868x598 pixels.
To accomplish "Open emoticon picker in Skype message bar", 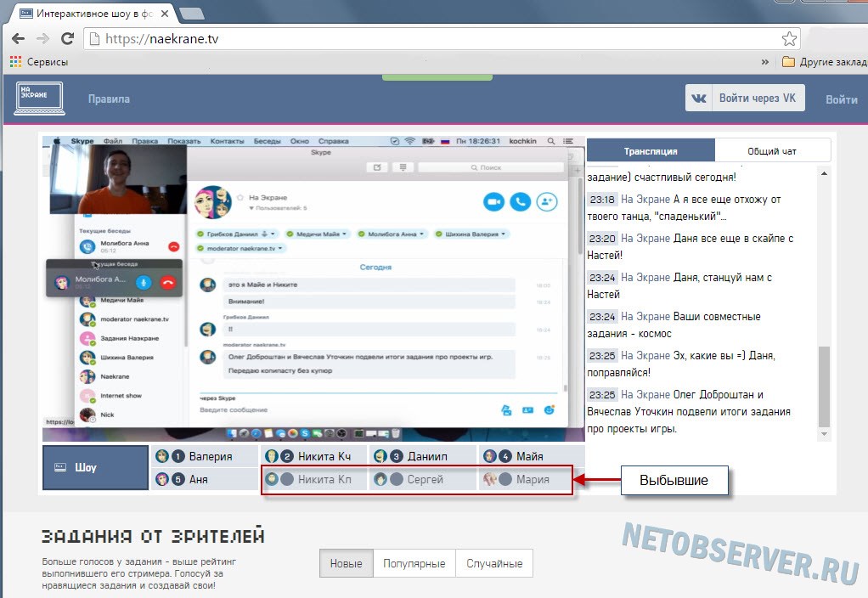I will point(550,409).
